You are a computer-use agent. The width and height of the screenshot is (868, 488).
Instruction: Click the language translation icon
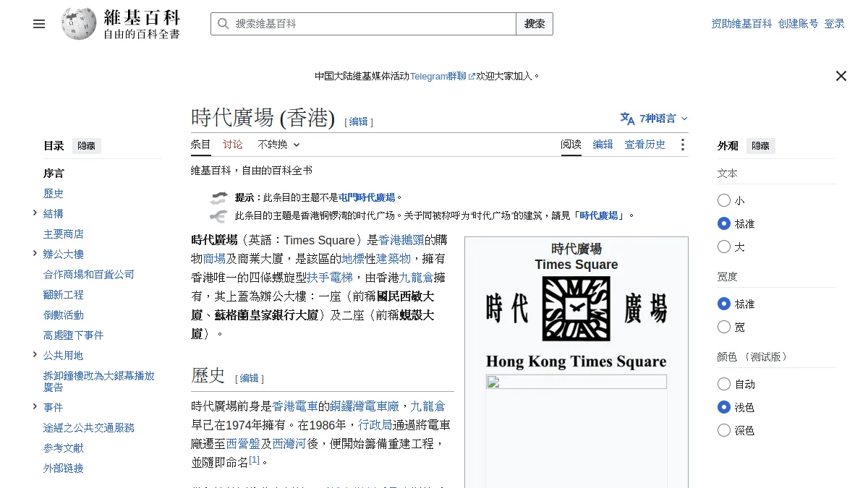coord(627,119)
